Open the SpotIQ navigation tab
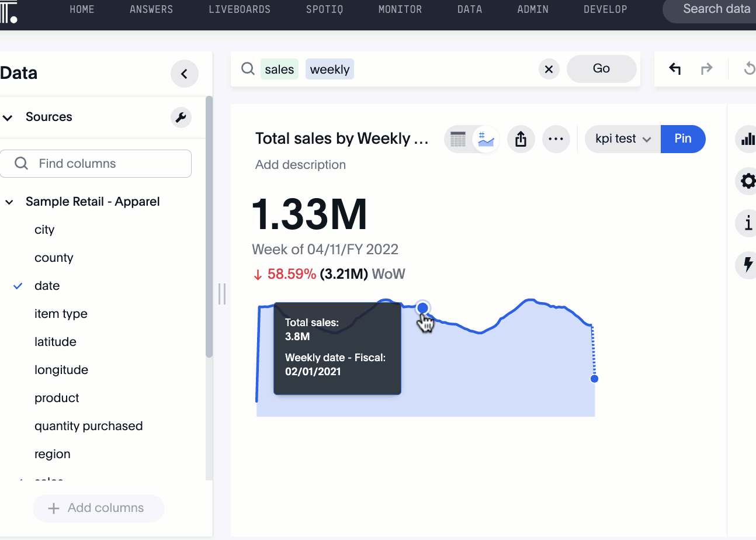Viewport: 756px width, 540px height. tap(324, 9)
